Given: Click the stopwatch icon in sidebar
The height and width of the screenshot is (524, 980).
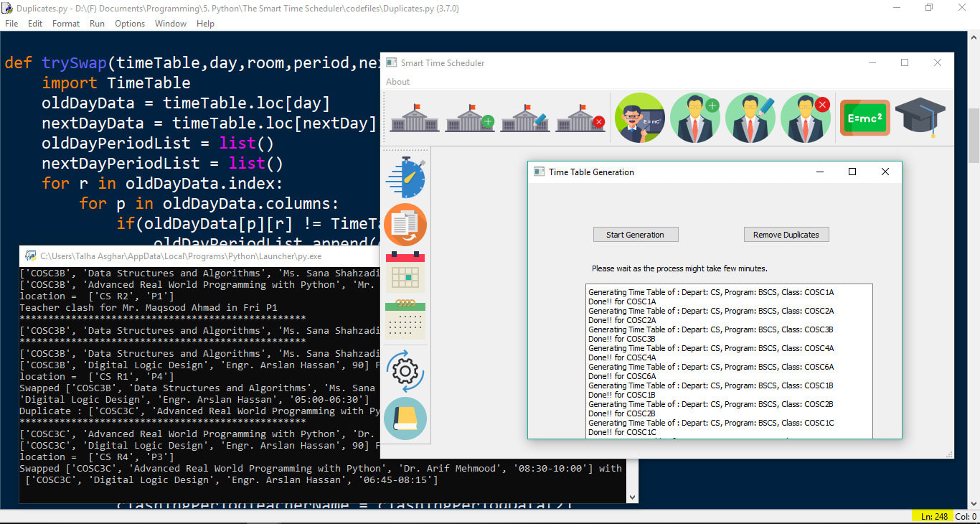Looking at the screenshot, I should pos(405,177).
